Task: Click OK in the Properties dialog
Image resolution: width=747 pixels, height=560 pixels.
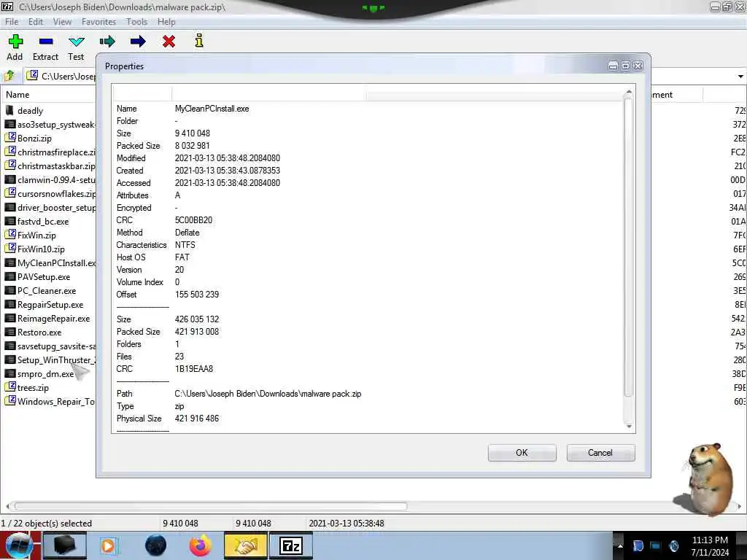Action: (522, 452)
